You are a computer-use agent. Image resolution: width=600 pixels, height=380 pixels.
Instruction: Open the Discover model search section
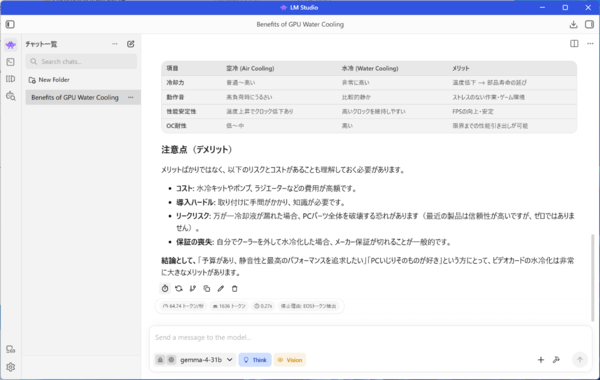[x=11, y=96]
